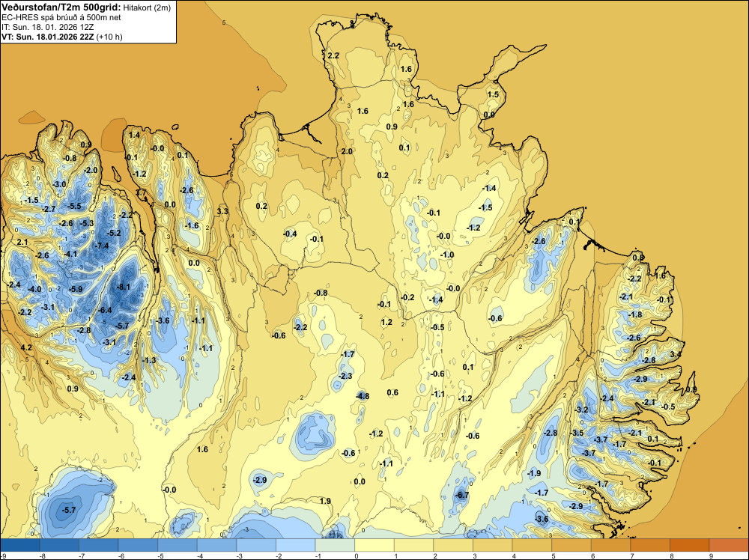Click the -3.5 temperature value
This screenshot has width=749, height=560.
click(x=577, y=433)
